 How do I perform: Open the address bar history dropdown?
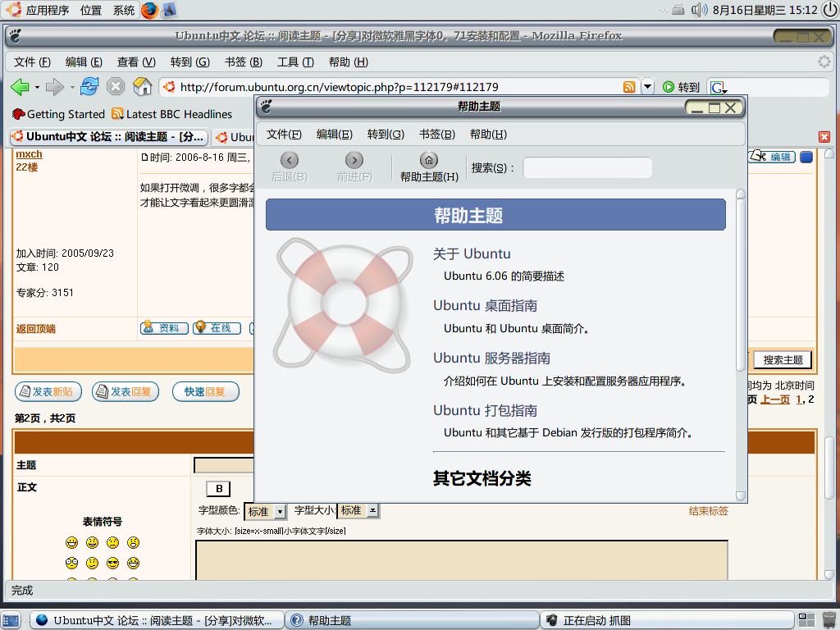coord(648,87)
